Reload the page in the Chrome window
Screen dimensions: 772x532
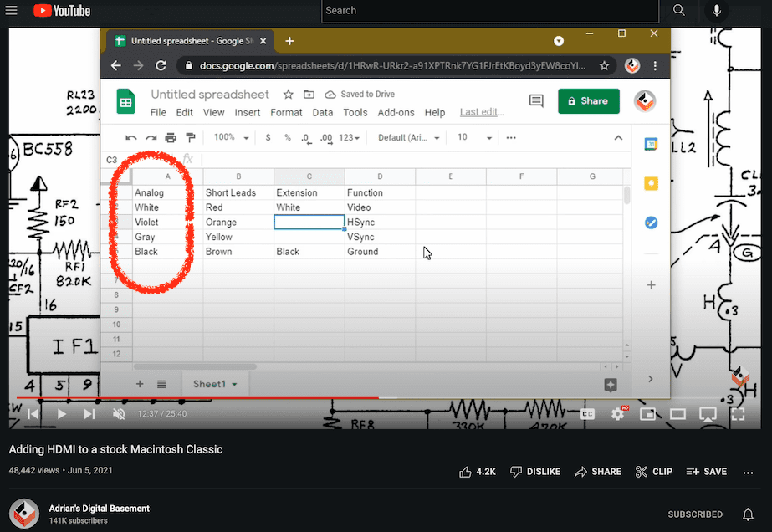(x=161, y=65)
